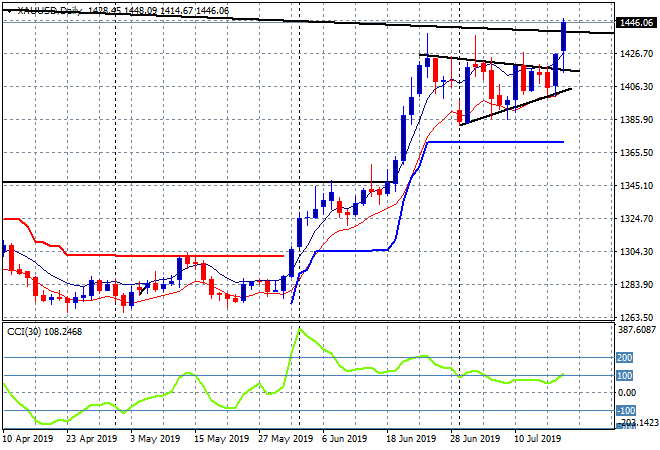
Task: Click the CCI -100 level label
Action: [626, 410]
